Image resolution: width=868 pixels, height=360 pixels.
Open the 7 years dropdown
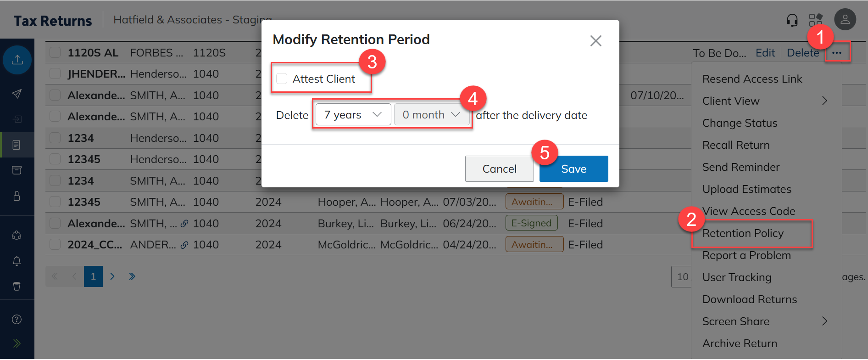tap(353, 115)
